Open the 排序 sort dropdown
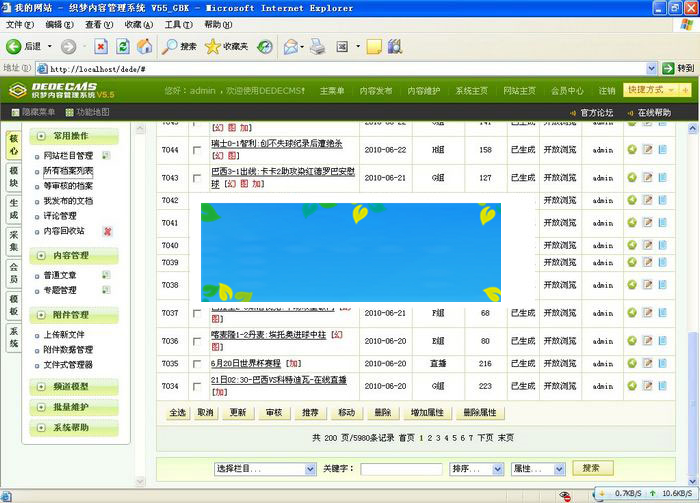The image size is (700, 503). 477,468
